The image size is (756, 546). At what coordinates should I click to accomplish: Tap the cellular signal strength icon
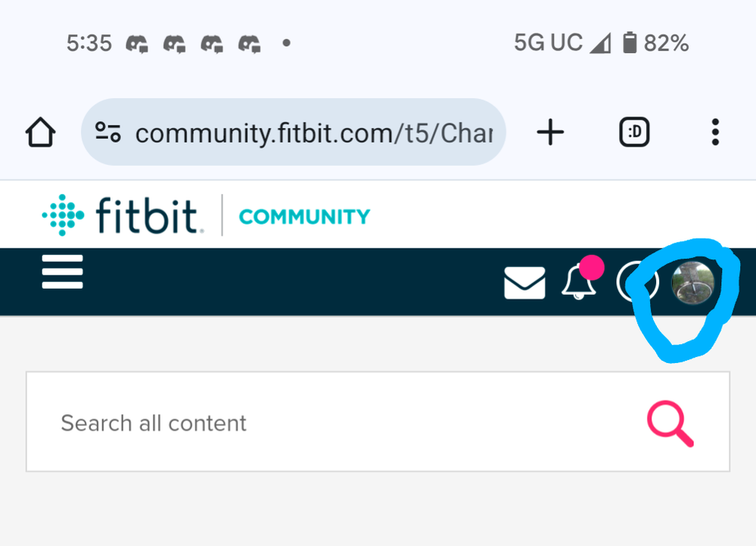tap(601, 43)
